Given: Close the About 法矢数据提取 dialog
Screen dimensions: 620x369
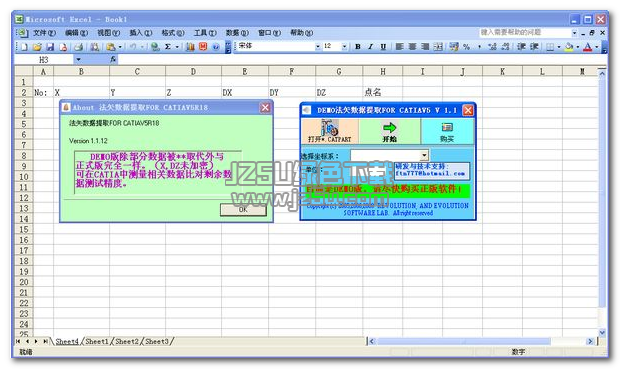Looking at the screenshot, I should click(265, 108).
